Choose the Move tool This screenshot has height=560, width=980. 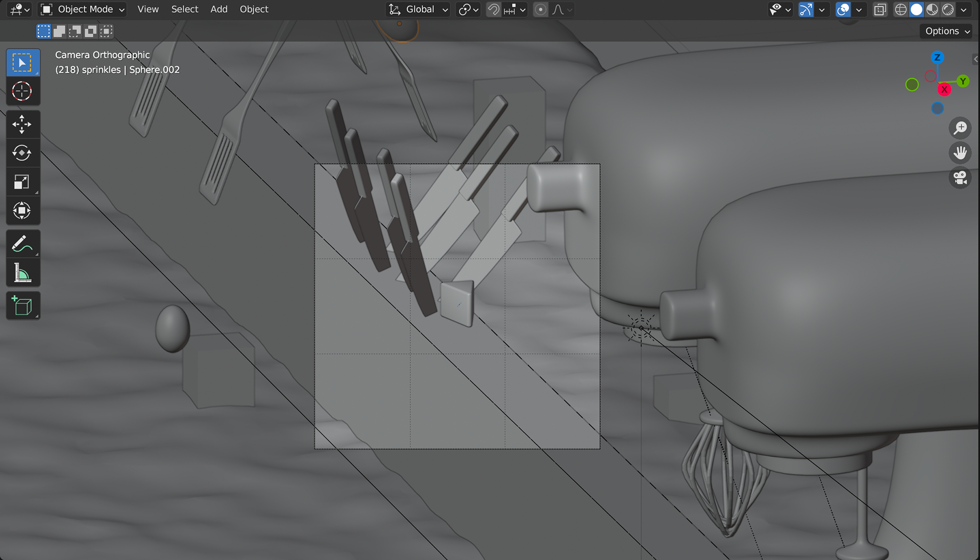[x=22, y=124]
